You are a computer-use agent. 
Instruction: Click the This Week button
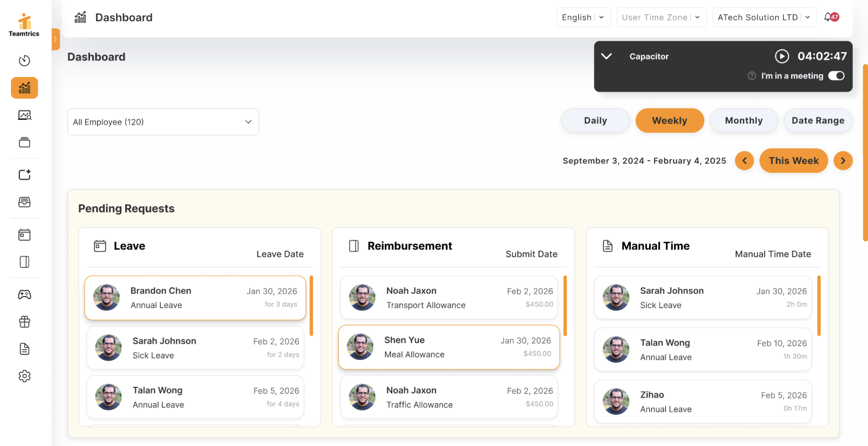pyautogui.click(x=794, y=161)
